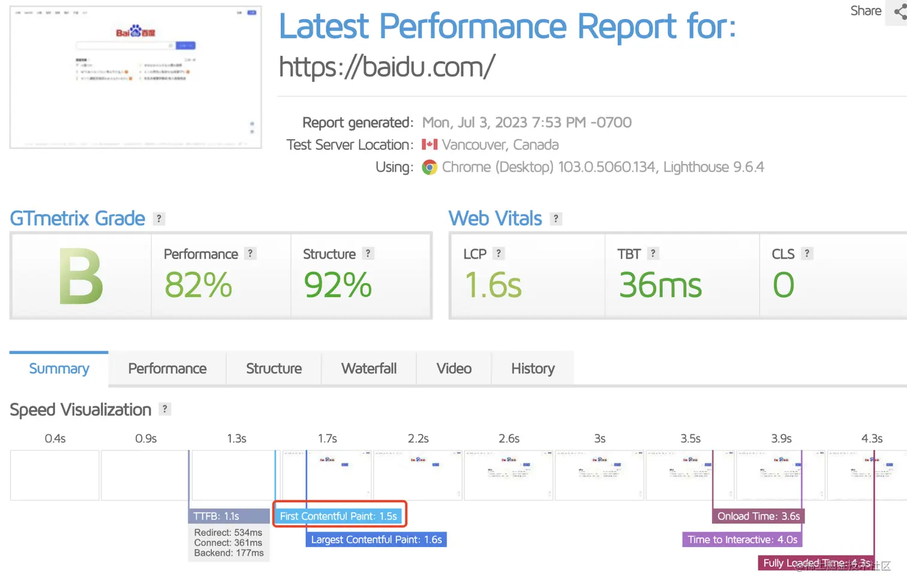
Task: Open help icon next to Performance score
Action: [x=250, y=254]
